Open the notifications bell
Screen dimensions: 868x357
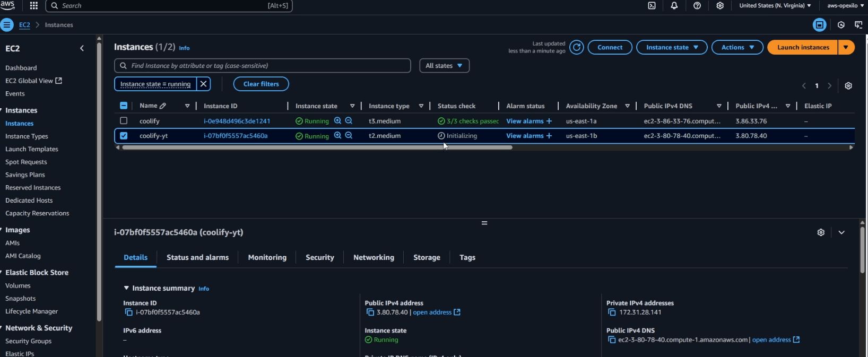point(674,6)
